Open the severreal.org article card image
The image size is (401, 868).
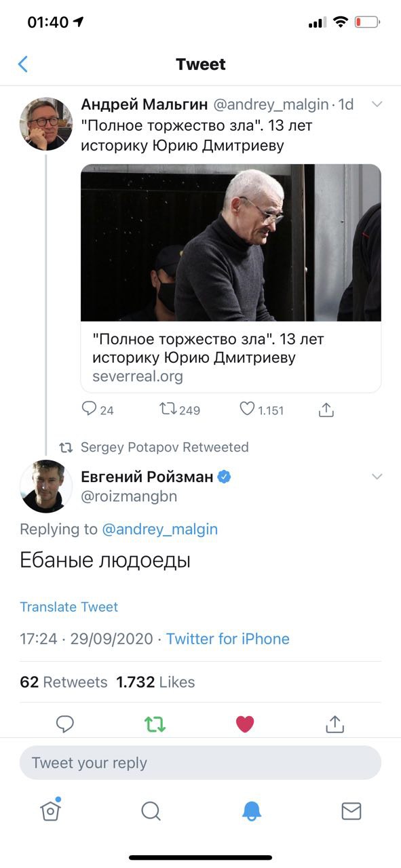(231, 243)
